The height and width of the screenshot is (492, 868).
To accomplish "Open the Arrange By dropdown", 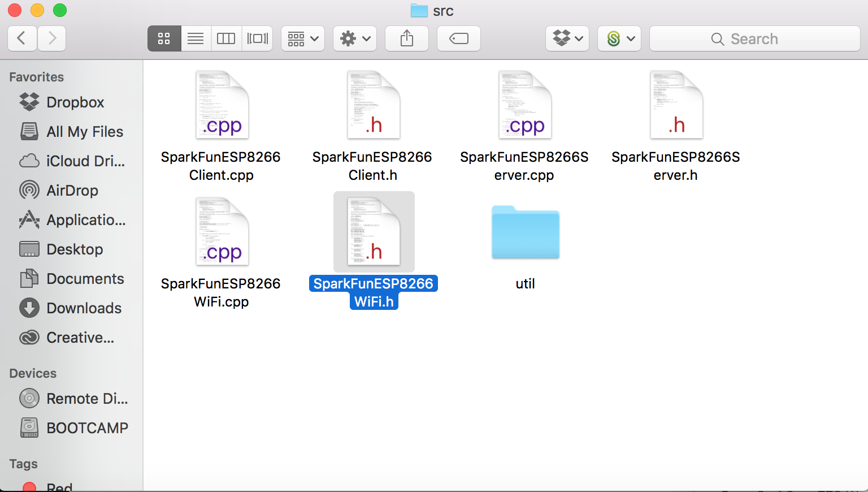I will 303,38.
